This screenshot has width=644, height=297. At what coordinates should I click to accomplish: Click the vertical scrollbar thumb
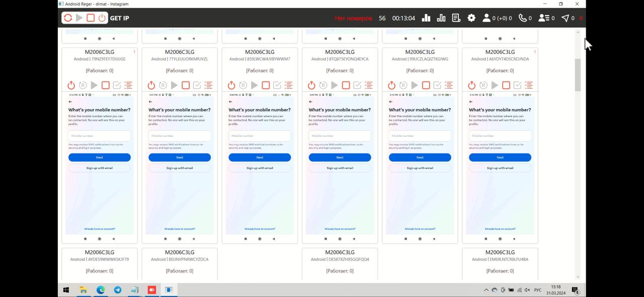(578, 75)
